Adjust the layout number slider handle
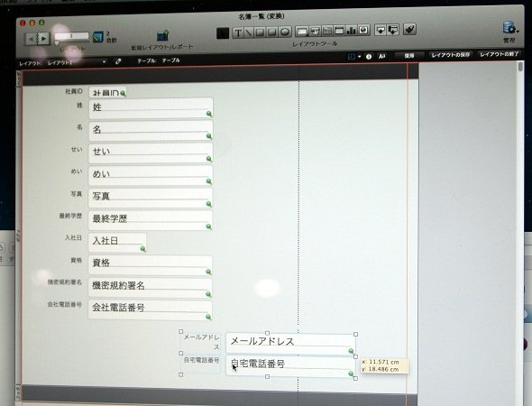532x406 pixels. (57, 43)
